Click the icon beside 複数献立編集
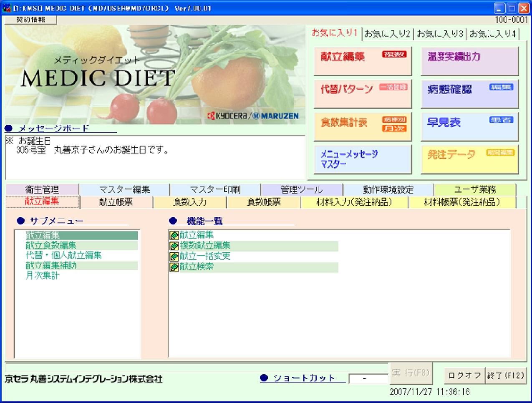Viewport: 532px width, 403px height. coord(174,246)
